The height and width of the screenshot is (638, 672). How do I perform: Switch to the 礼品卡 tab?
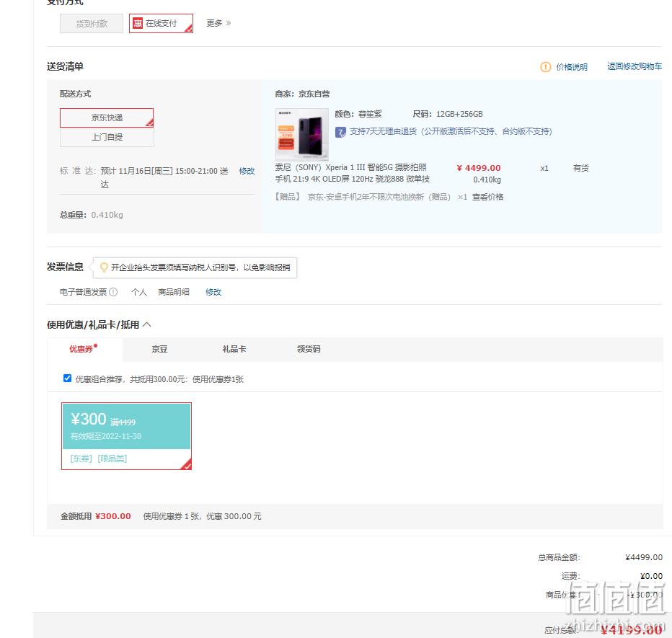(234, 349)
